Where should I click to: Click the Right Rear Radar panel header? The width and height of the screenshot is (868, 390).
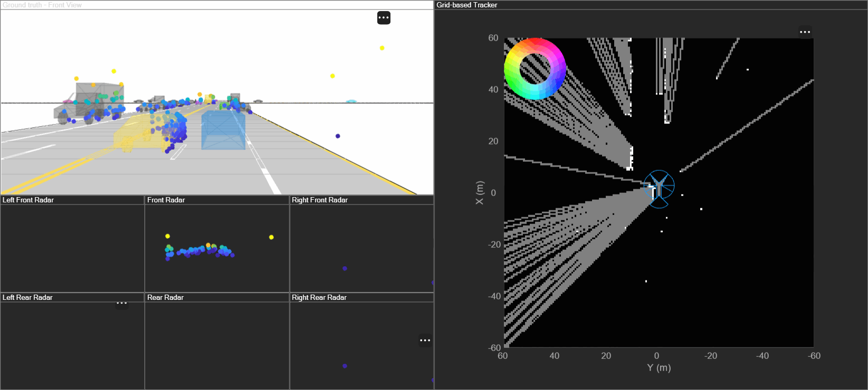pos(319,297)
